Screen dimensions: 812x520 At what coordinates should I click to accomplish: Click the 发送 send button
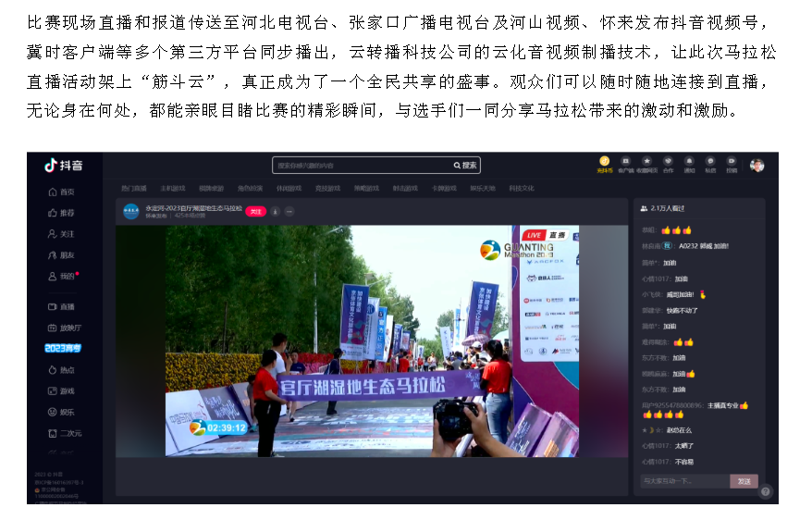pyautogui.click(x=744, y=481)
